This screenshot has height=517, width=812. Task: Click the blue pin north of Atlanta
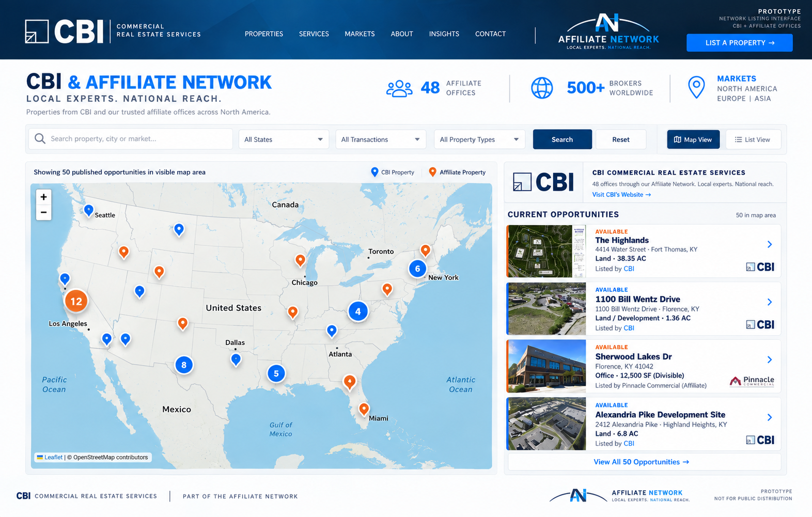click(x=332, y=331)
